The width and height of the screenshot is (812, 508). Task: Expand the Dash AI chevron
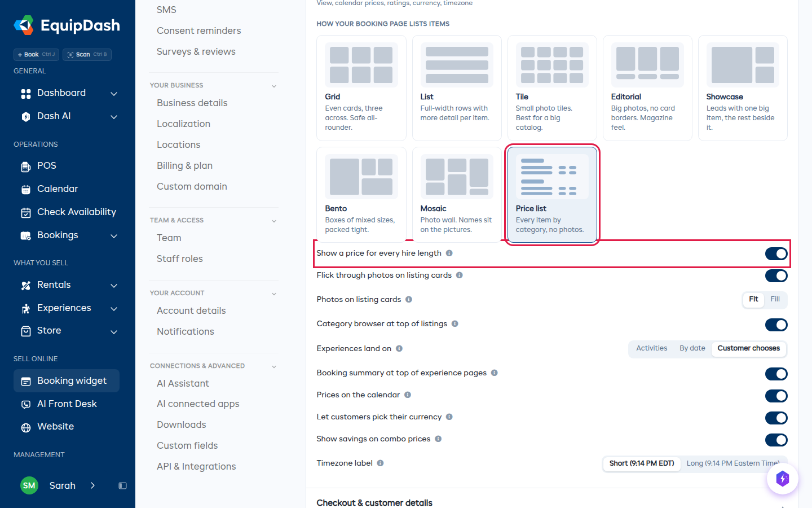pos(114,117)
